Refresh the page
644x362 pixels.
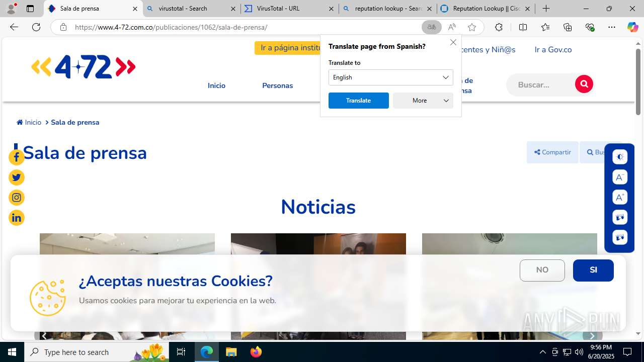click(x=36, y=27)
